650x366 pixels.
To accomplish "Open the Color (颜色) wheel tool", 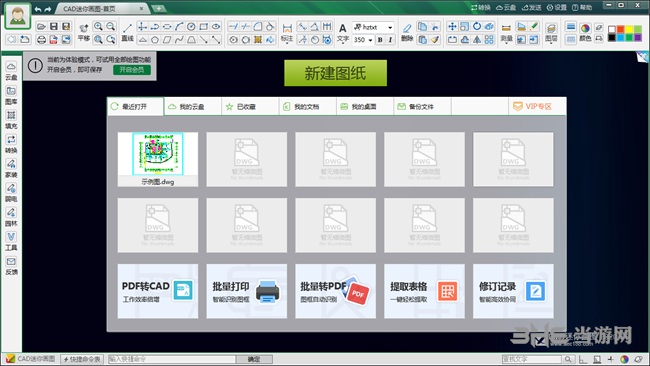I will point(585,32).
